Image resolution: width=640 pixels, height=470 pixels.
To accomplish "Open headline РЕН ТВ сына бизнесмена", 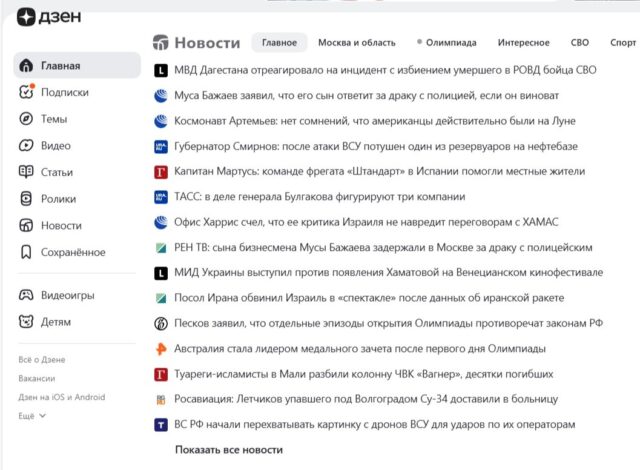I will (x=383, y=247).
